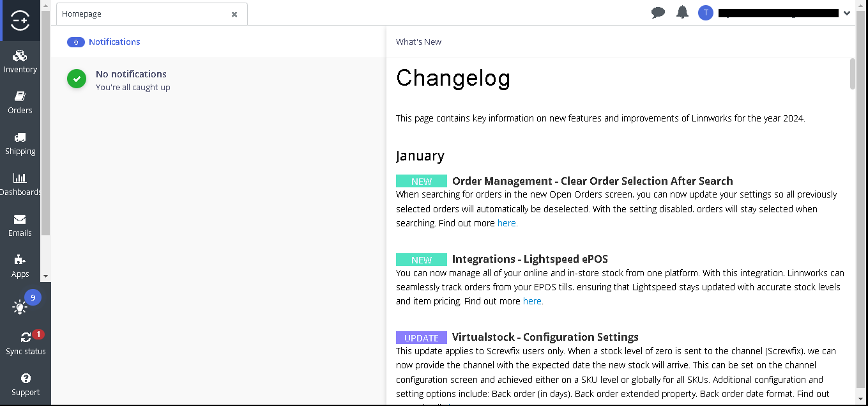Image resolution: width=868 pixels, height=406 pixels.
Task: Open the Orders section
Action: (x=20, y=102)
